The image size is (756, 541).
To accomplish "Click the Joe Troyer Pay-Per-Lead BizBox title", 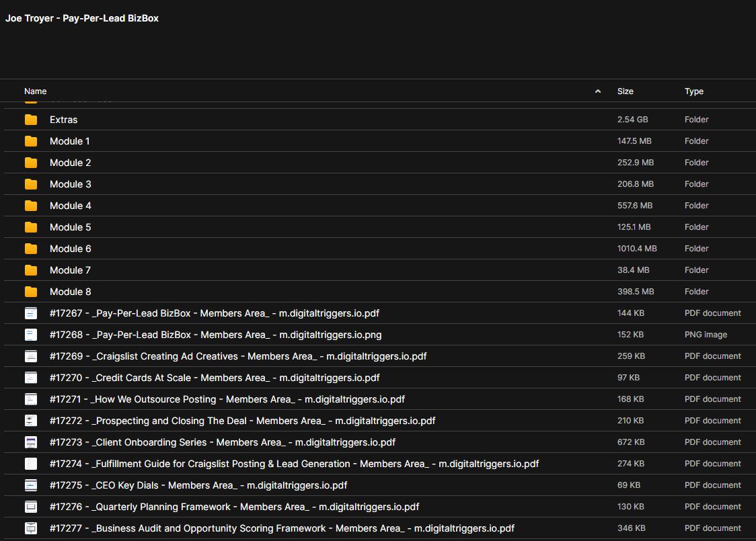I will pos(82,18).
